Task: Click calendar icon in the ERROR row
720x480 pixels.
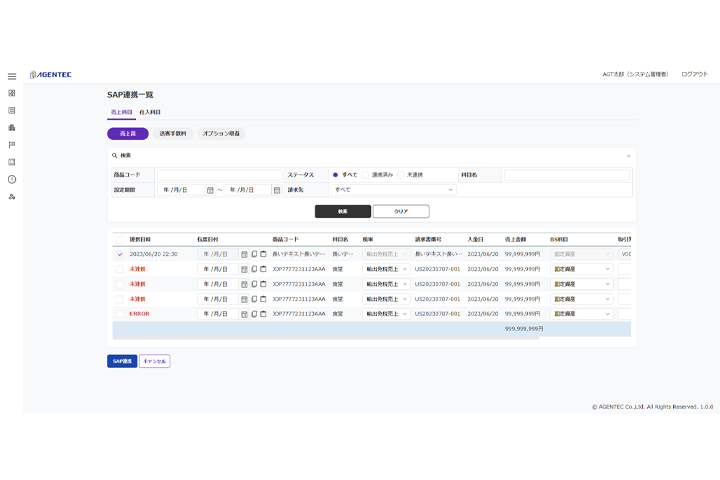Action: pyautogui.click(x=244, y=314)
